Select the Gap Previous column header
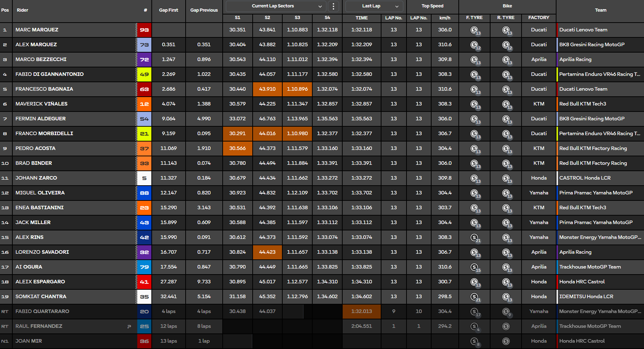 (204, 10)
